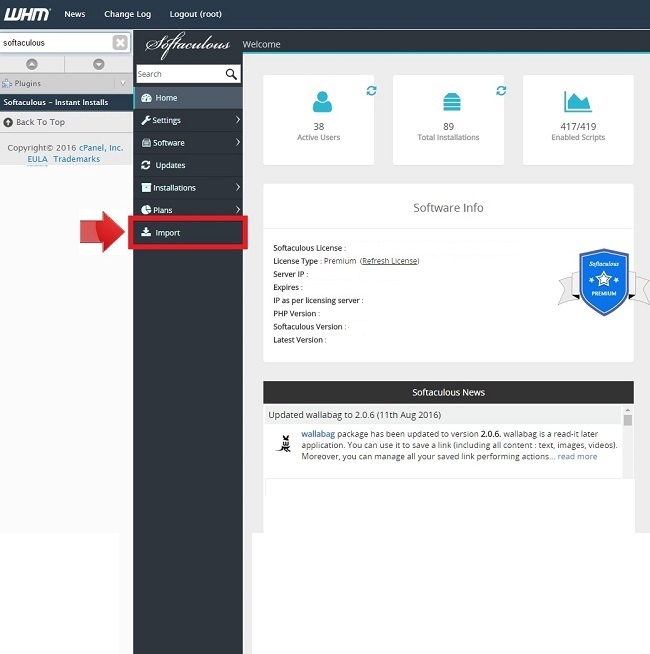
Task: Open the News link in top bar
Action: (75, 14)
